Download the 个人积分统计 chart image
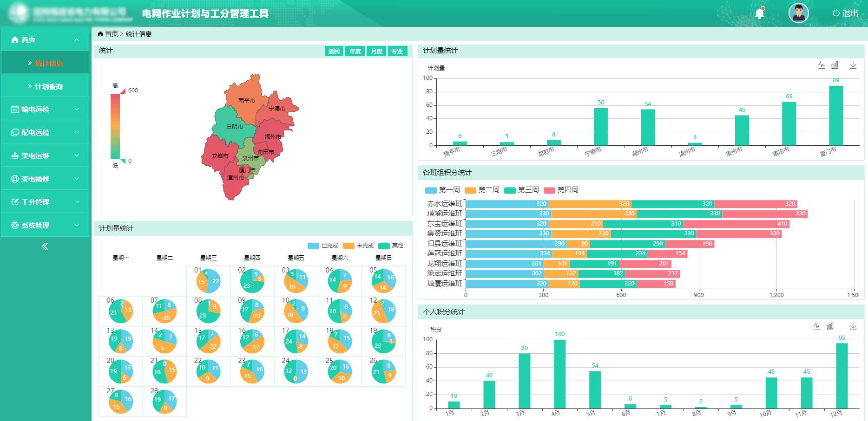The image size is (868, 421). (x=853, y=327)
